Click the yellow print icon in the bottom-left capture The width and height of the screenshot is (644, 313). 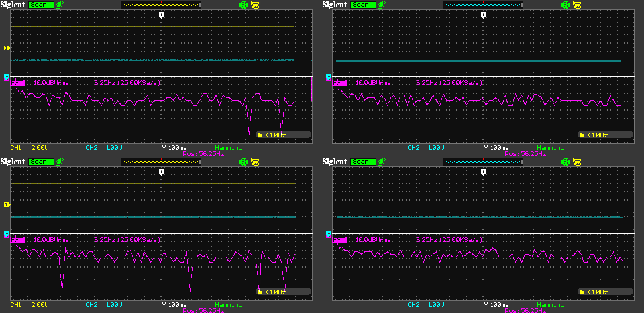(x=256, y=162)
